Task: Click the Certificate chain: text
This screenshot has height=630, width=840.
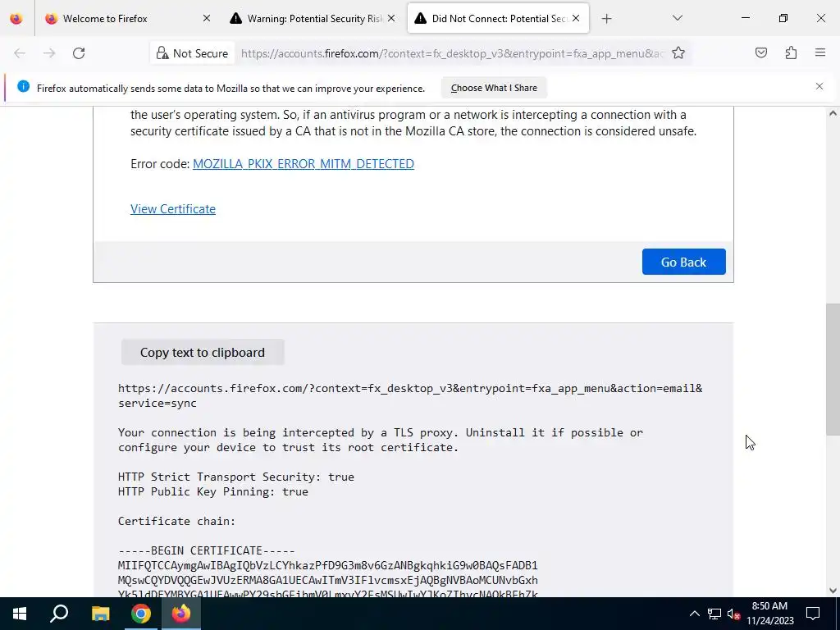Action: [177, 521]
